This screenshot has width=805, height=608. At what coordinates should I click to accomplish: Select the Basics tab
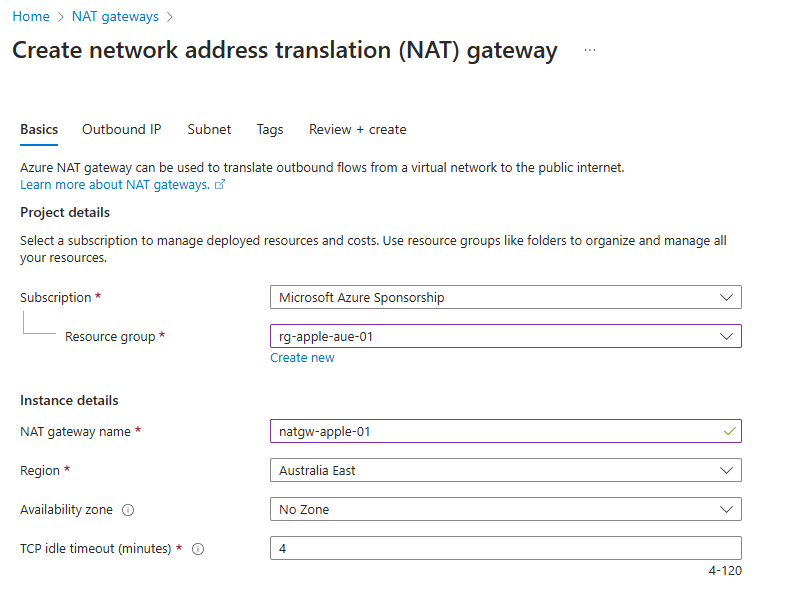(x=39, y=129)
